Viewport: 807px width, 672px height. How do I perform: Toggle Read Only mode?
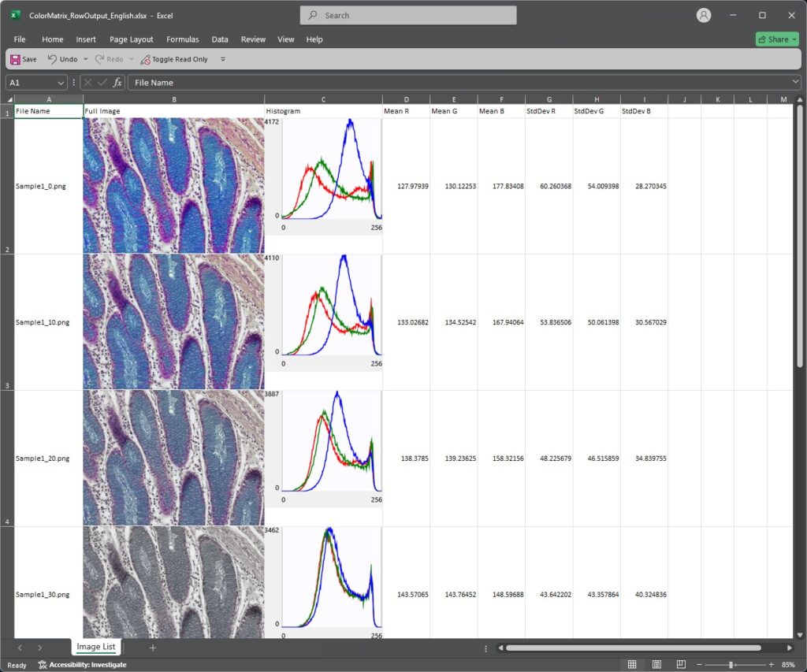174,59
